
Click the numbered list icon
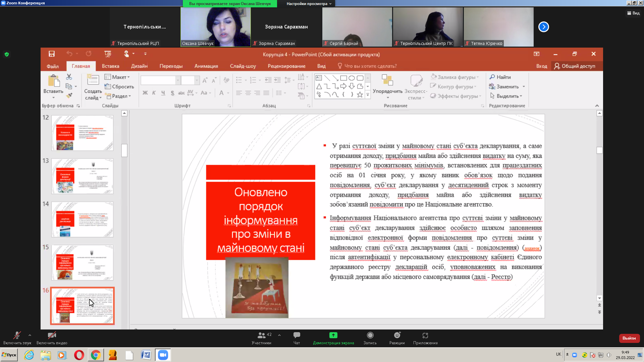253,80
